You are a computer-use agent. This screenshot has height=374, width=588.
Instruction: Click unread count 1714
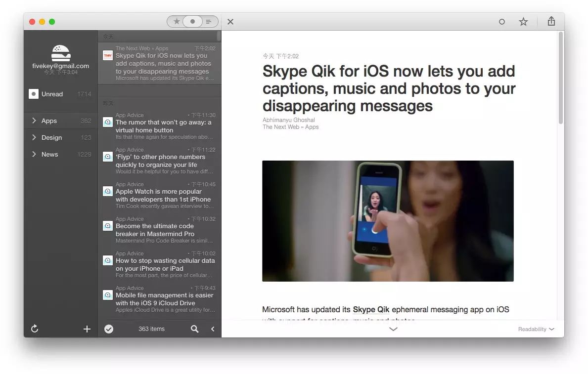pos(85,94)
